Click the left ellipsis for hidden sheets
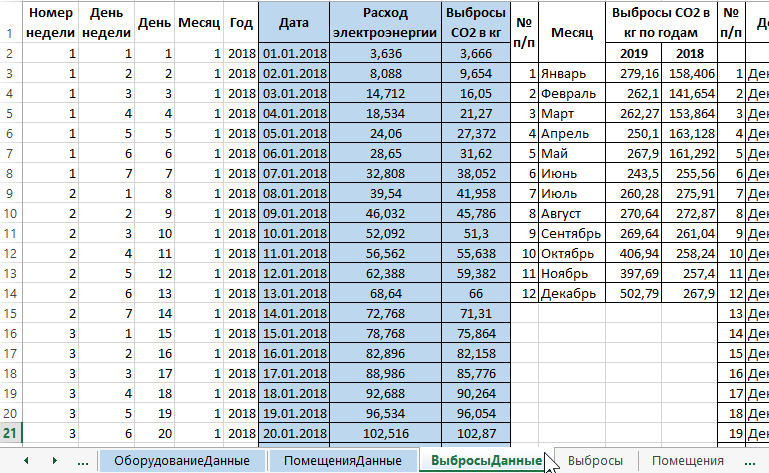Viewport: 769px width, 473px height. click(x=82, y=460)
